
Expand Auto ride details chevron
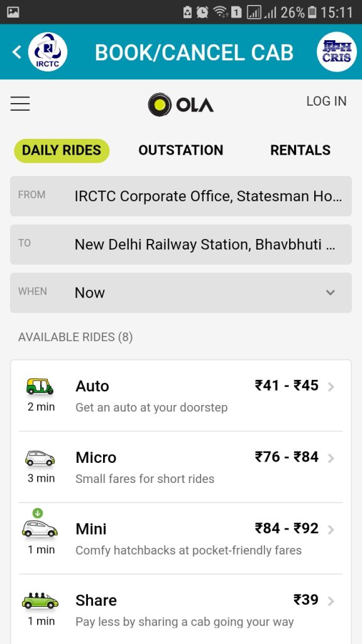click(331, 387)
